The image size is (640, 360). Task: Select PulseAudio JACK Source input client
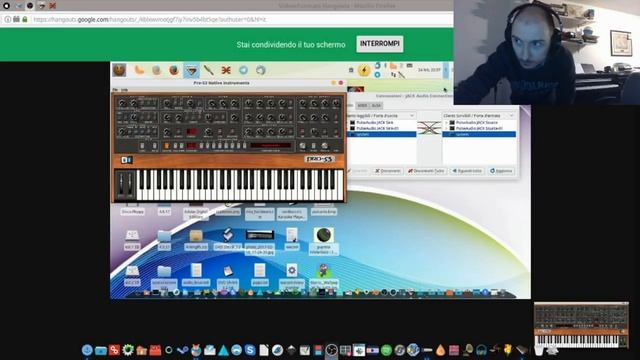click(476, 122)
